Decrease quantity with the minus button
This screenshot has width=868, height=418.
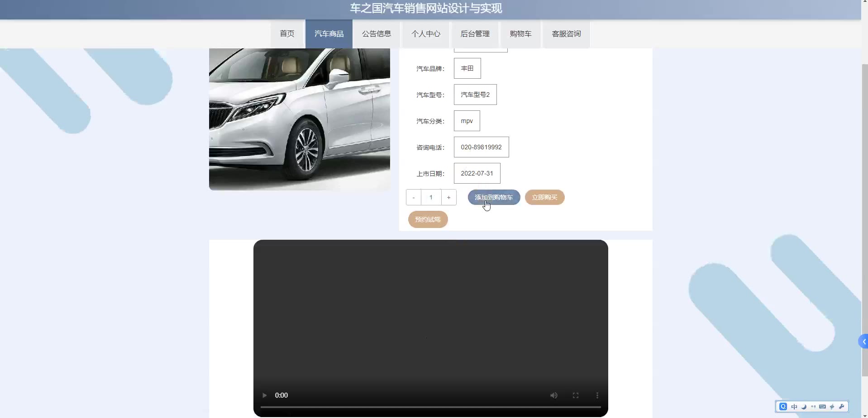click(414, 197)
